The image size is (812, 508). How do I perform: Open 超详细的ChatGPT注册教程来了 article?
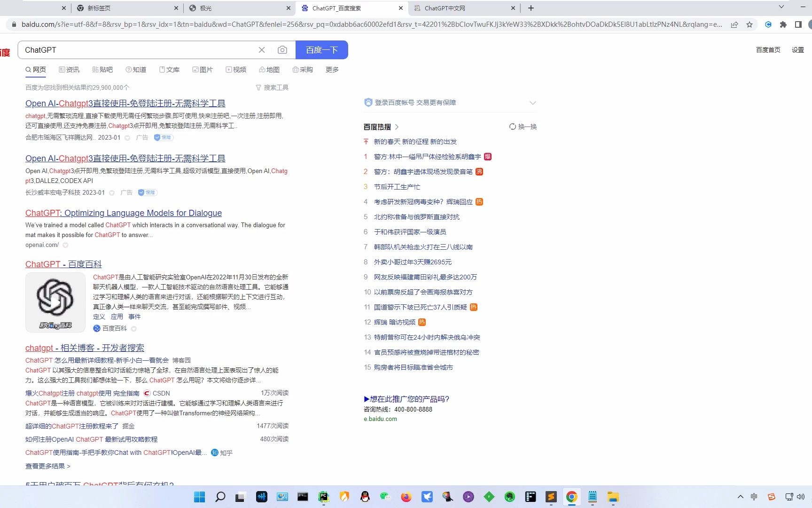pyautogui.click(x=72, y=426)
